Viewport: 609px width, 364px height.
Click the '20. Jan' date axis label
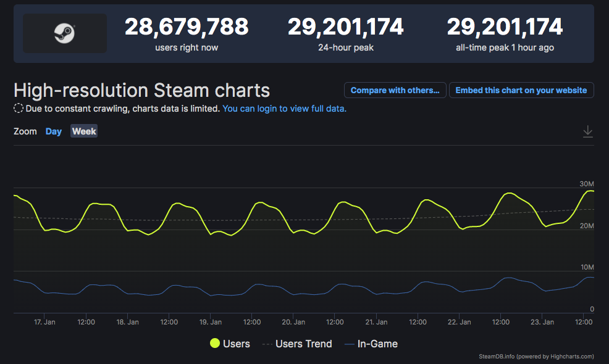pos(293,322)
